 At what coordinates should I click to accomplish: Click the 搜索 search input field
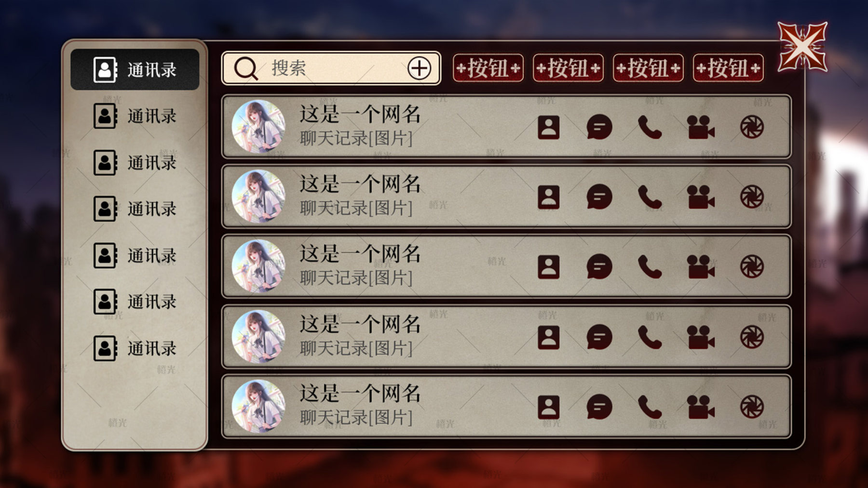tap(331, 68)
